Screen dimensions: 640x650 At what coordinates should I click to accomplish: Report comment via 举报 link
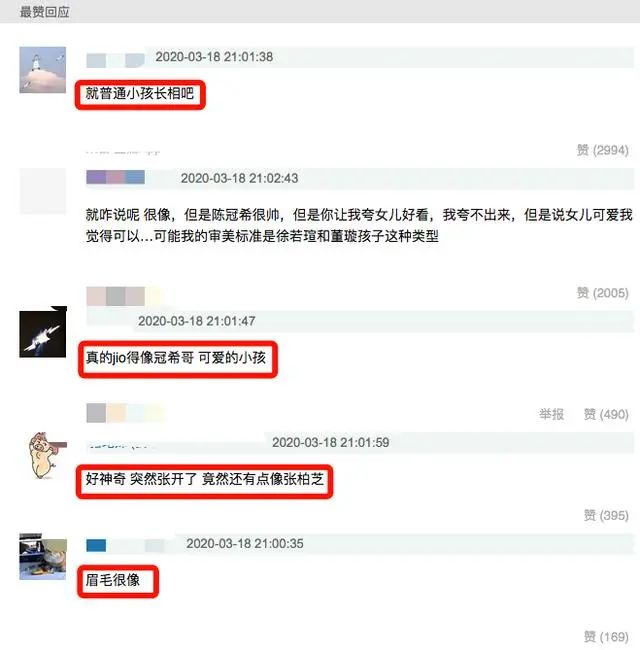coord(551,414)
